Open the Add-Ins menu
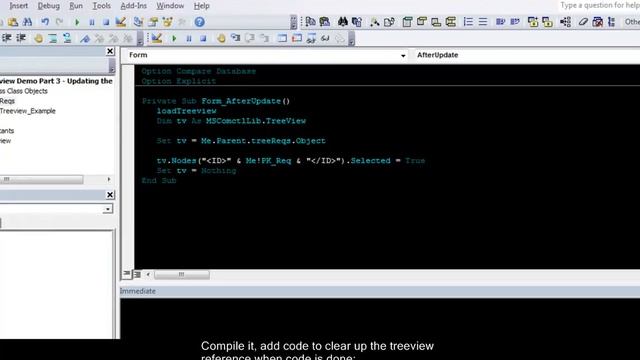The width and height of the screenshot is (640, 360). click(x=133, y=6)
